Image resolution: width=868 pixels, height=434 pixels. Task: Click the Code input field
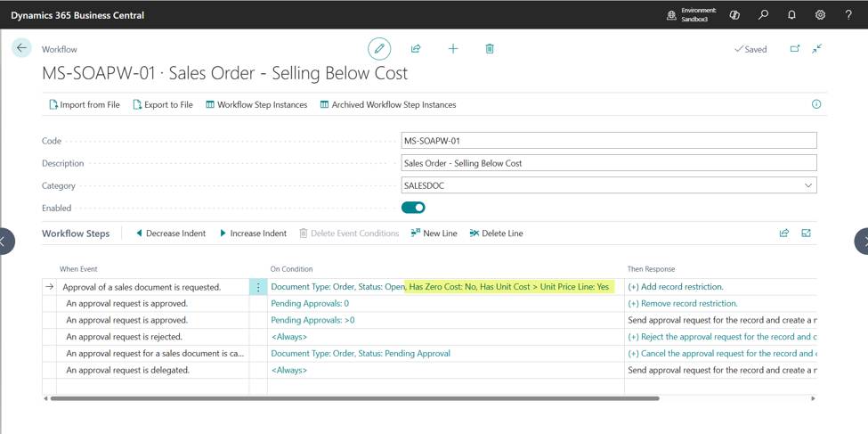pos(609,141)
